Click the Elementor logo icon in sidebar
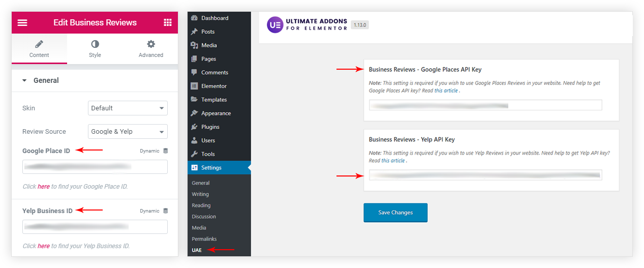The image size is (644, 268). [x=194, y=86]
